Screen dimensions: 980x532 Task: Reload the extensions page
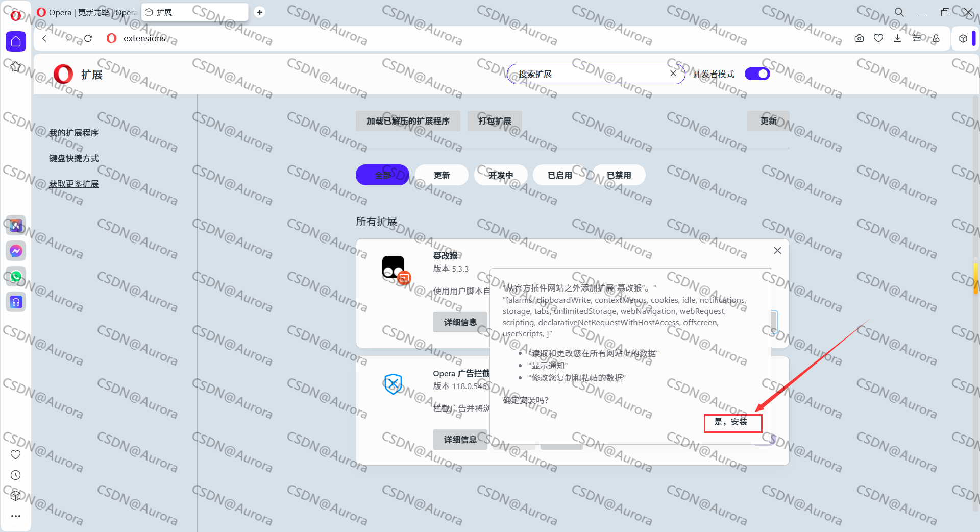click(x=88, y=38)
